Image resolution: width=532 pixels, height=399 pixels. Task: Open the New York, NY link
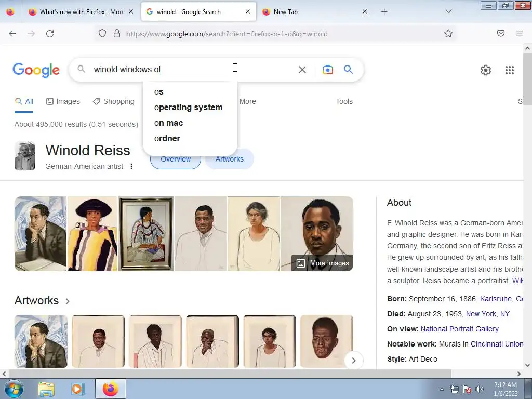487,314
